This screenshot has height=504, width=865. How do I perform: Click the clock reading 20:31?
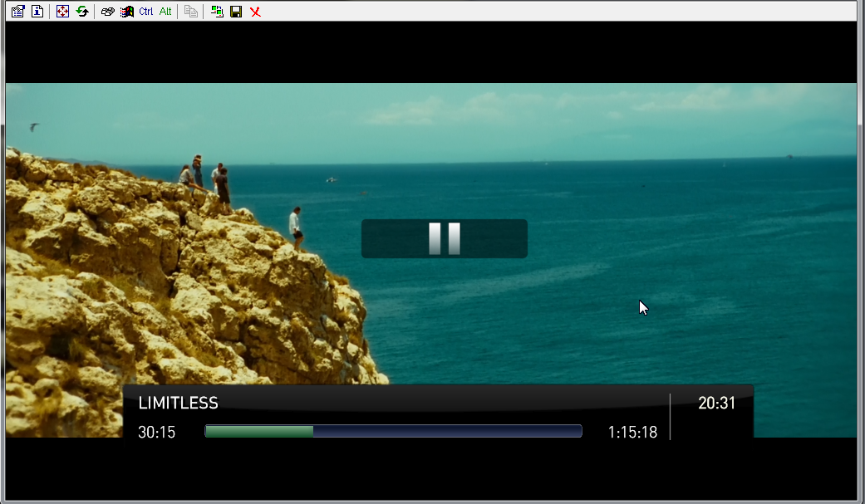[716, 403]
